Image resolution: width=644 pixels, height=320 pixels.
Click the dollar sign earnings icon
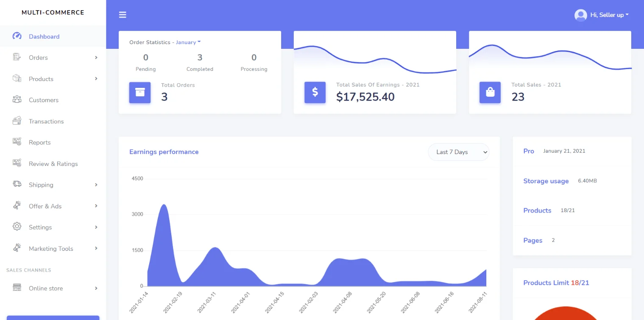(x=315, y=93)
